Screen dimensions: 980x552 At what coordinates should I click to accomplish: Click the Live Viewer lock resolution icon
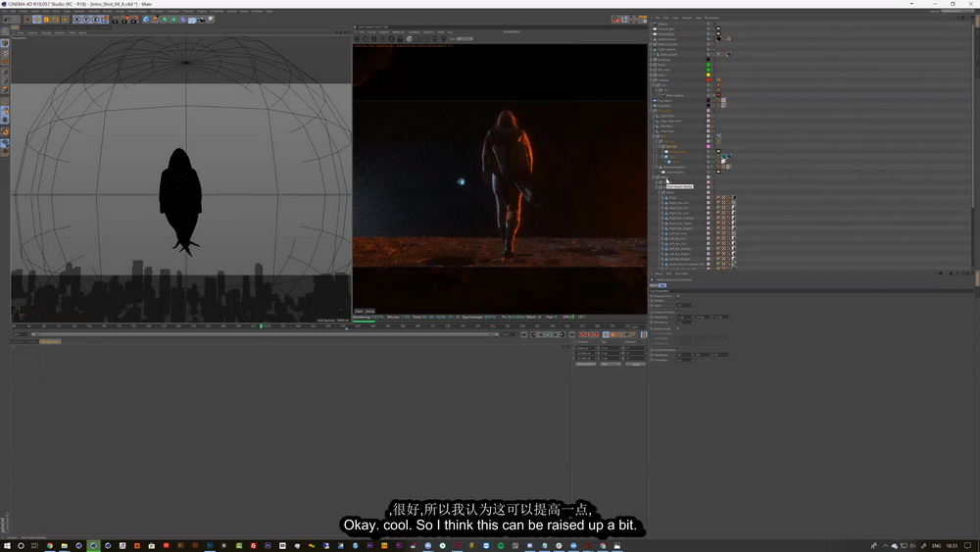[400, 39]
